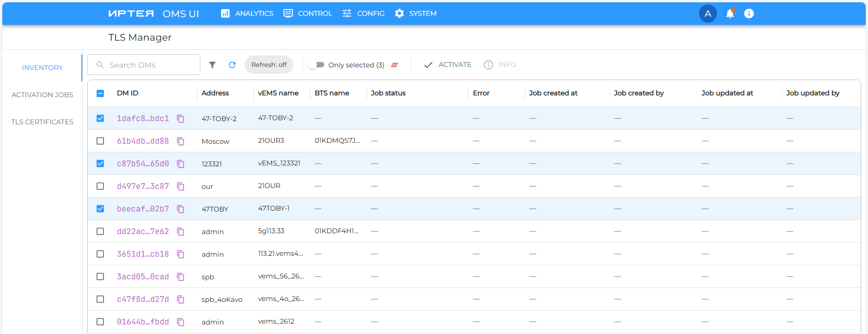The image size is (868, 334).
Task: Click the refresh table icon
Action: click(x=232, y=65)
